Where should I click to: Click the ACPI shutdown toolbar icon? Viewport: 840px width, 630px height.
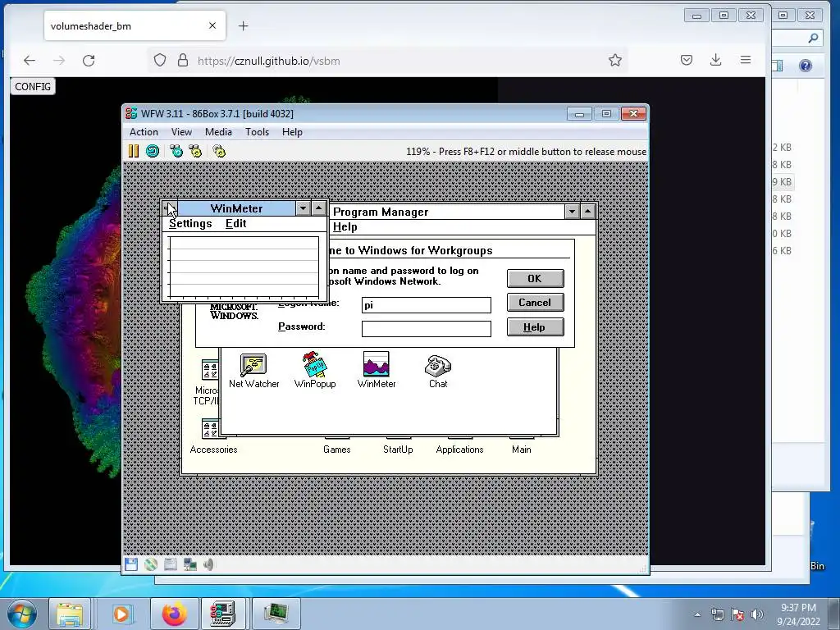tap(219, 151)
